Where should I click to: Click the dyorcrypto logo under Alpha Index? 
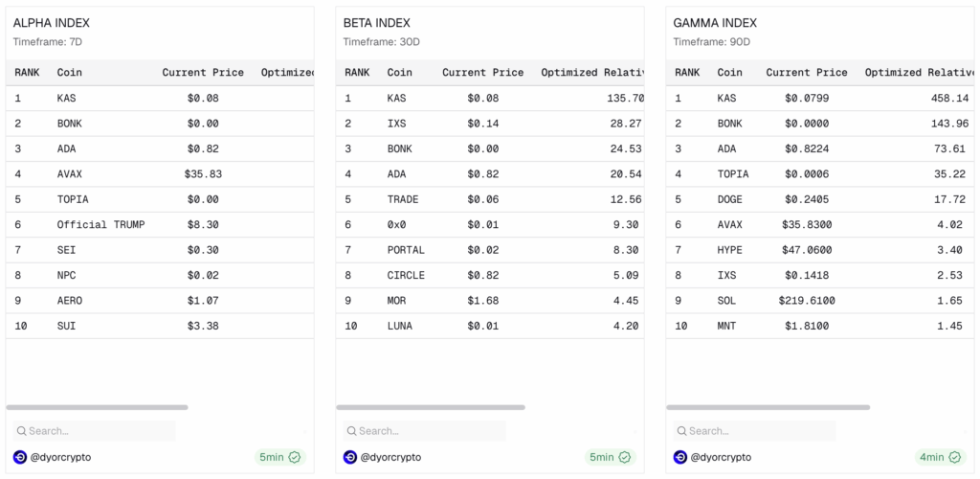(x=20, y=457)
